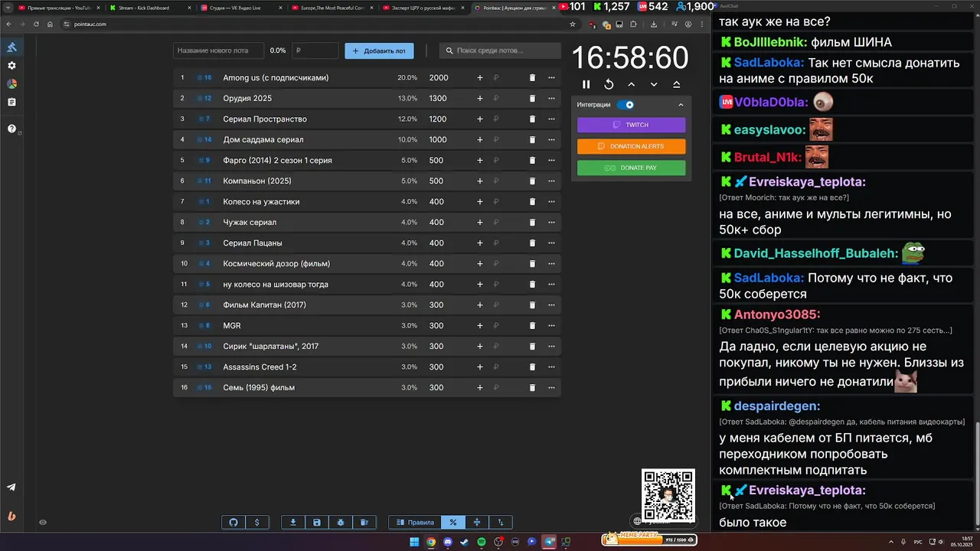The image size is (980, 551).
Task: Click download icon in bottom toolbar
Action: point(293,523)
